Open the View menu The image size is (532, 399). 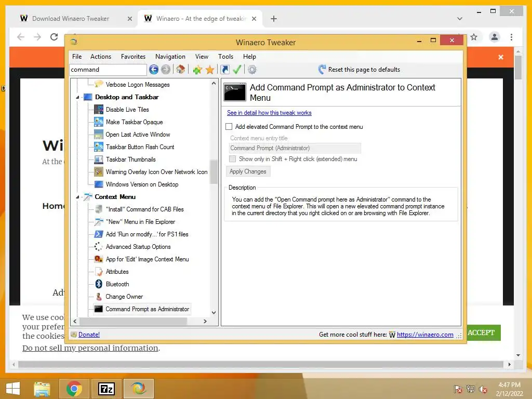point(202,57)
